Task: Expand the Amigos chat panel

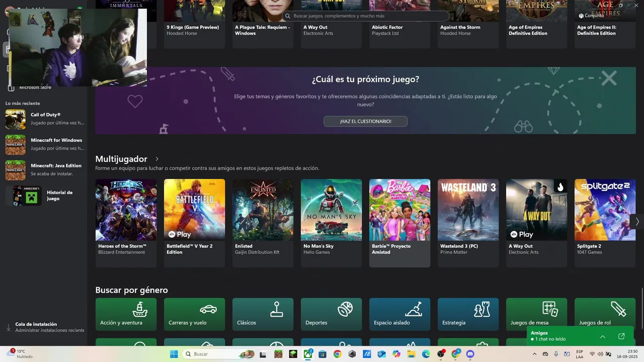Action: tap(603, 336)
